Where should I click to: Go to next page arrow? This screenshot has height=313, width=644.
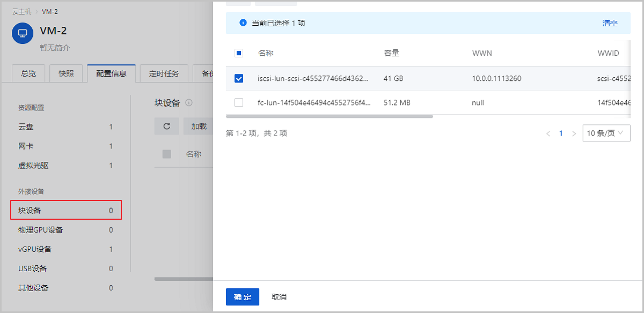coord(574,133)
